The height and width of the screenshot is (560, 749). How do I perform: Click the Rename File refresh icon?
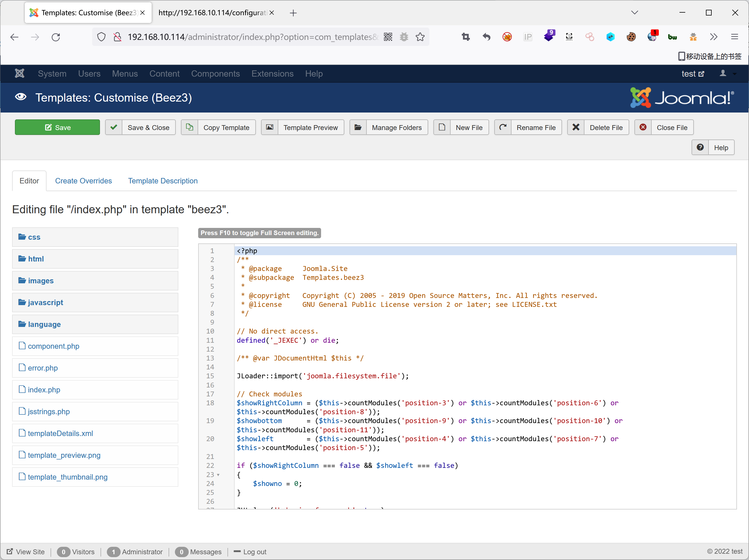coord(503,127)
